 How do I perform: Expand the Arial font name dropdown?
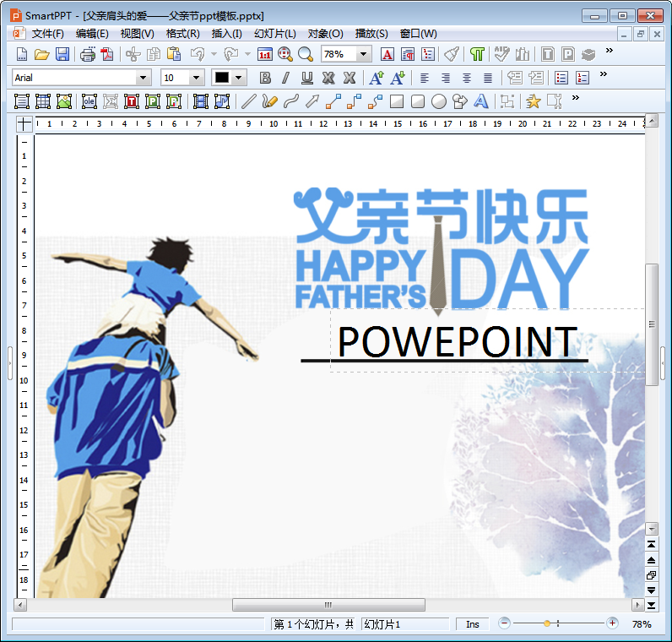tap(144, 78)
